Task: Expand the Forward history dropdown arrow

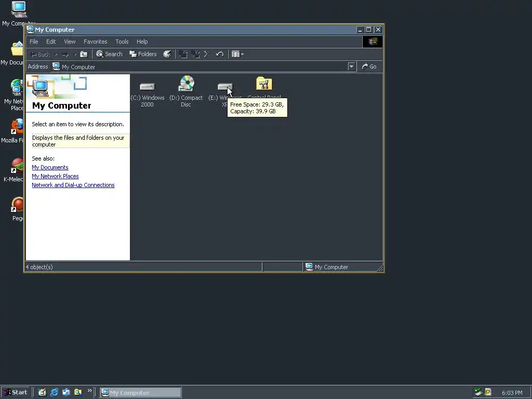Action: point(75,55)
